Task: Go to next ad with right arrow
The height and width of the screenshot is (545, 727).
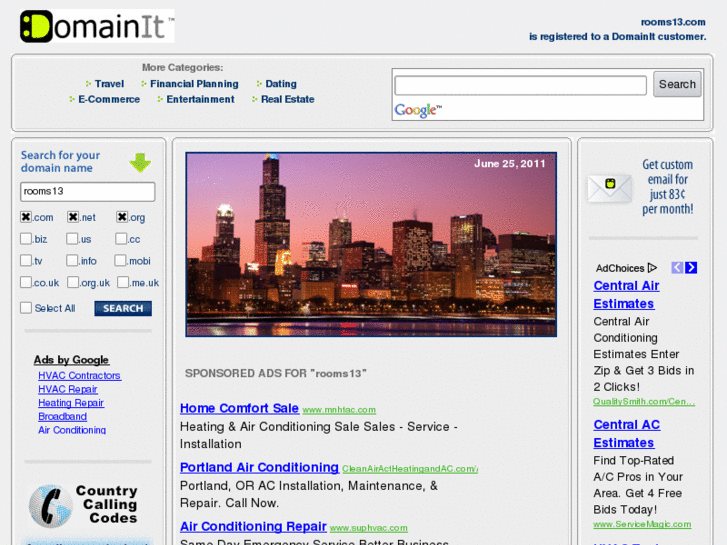Action: [691, 268]
